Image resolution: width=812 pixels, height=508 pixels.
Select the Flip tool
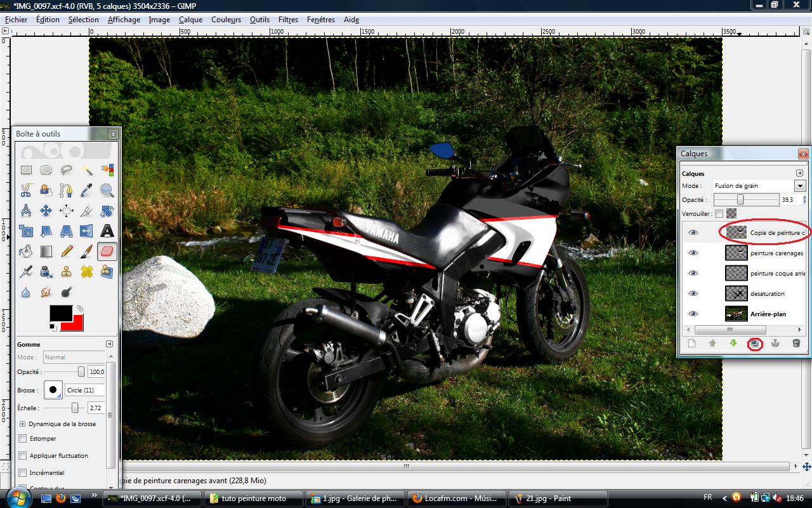click(87, 231)
